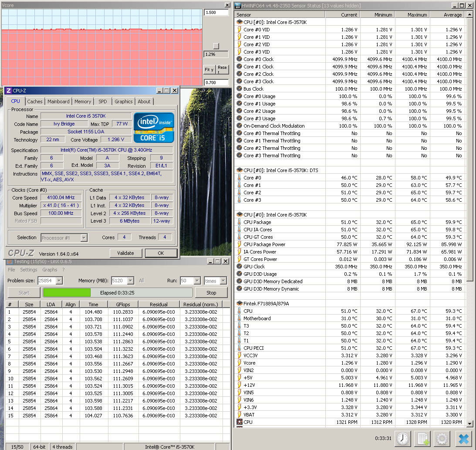Open the times unit dropdown in LinX
This screenshot has width=476, height=450.
tap(223, 281)
